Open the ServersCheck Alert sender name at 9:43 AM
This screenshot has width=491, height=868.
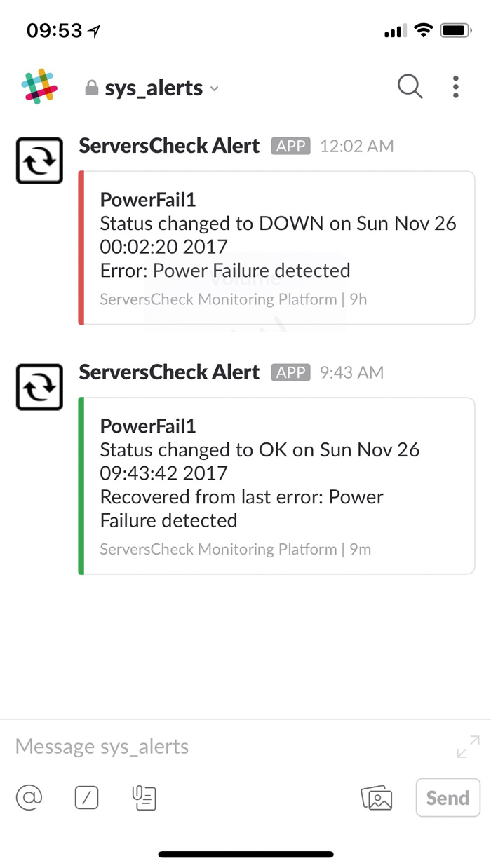tap(169, 372)
